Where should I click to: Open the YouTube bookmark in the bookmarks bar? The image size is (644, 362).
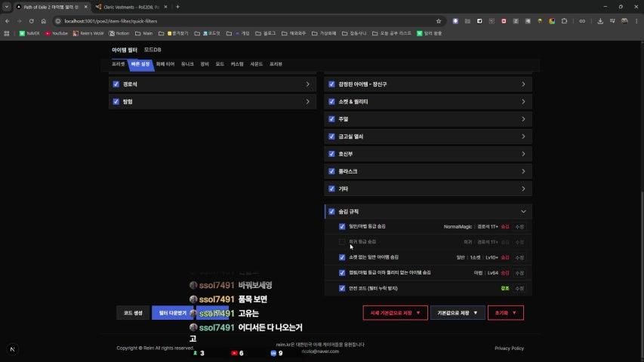(x=57, y=33)
